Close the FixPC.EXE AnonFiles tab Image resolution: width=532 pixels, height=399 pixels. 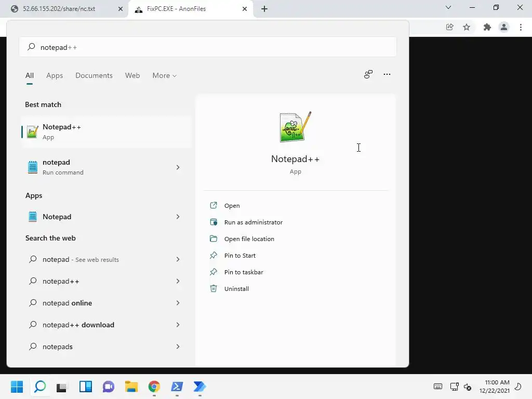[x=245, y=9]
